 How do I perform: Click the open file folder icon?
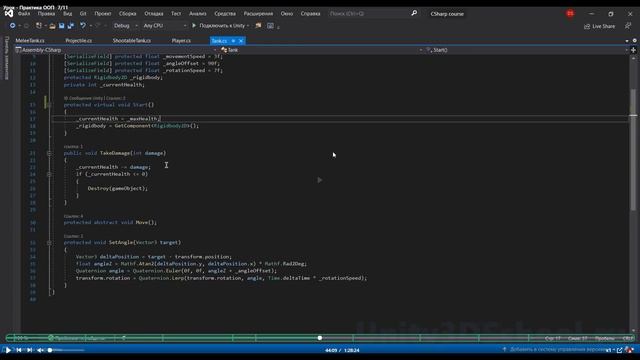tap(52, 26)
